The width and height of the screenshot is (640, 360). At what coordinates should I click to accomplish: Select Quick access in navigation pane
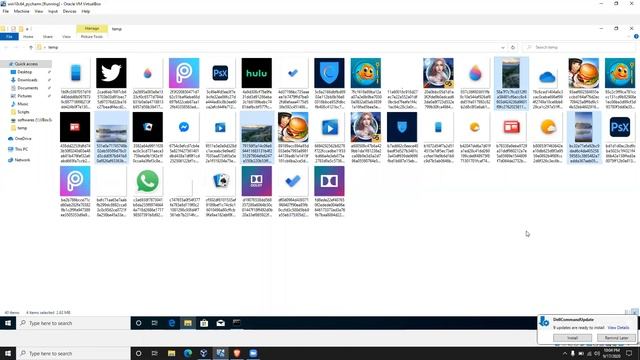26,64
